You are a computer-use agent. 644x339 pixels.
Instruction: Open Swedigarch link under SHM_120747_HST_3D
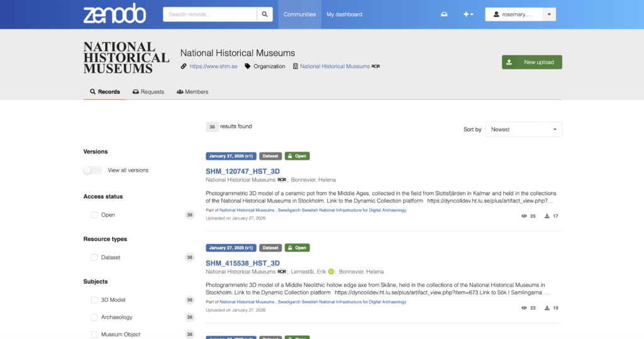[342, 210]
